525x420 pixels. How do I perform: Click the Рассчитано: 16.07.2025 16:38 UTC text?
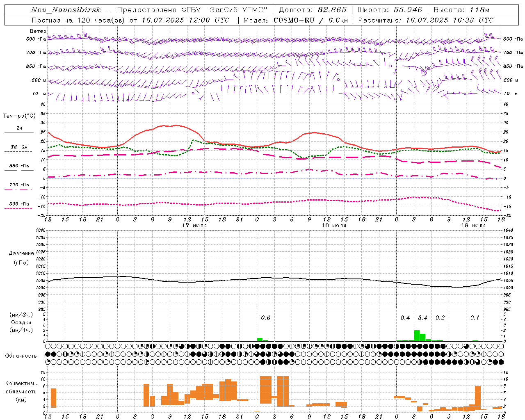pos(426,20)
